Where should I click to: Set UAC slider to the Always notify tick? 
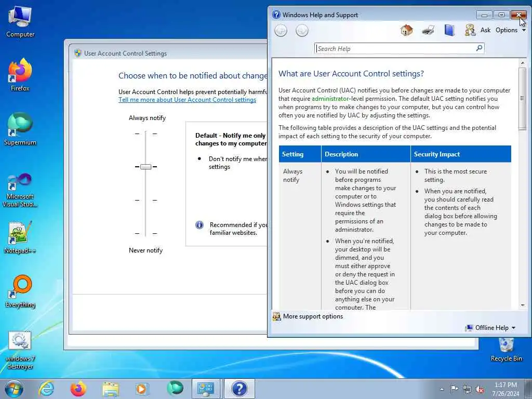[145, 134]
